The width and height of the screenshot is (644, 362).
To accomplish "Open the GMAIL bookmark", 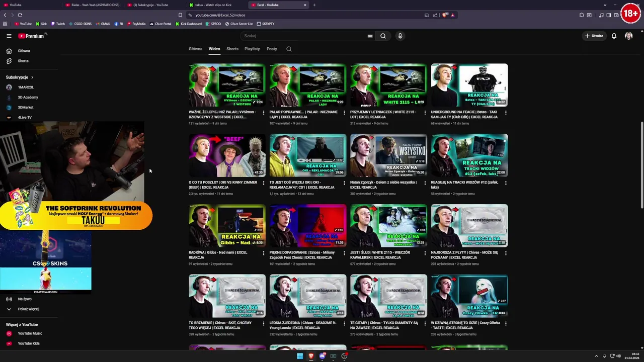I will (x=103, y=24).
